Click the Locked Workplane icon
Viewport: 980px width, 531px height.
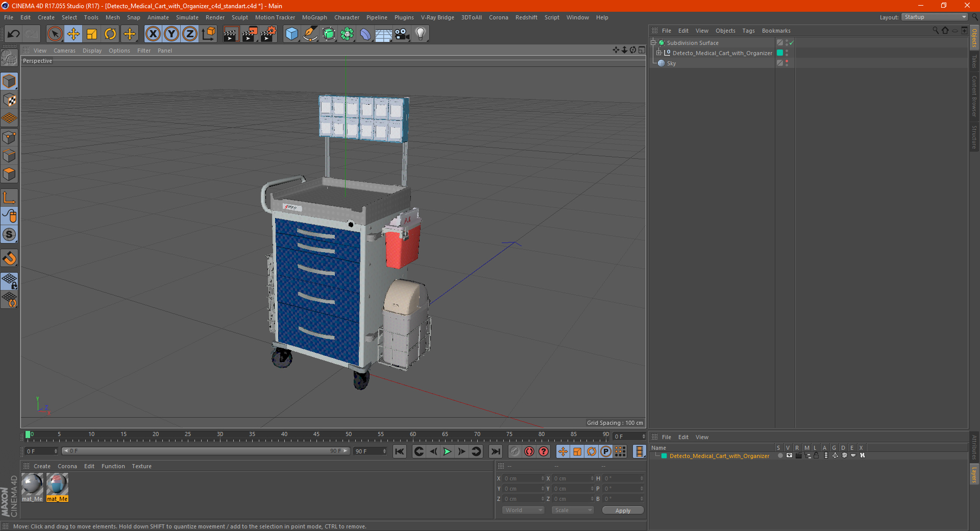point(9,281)
